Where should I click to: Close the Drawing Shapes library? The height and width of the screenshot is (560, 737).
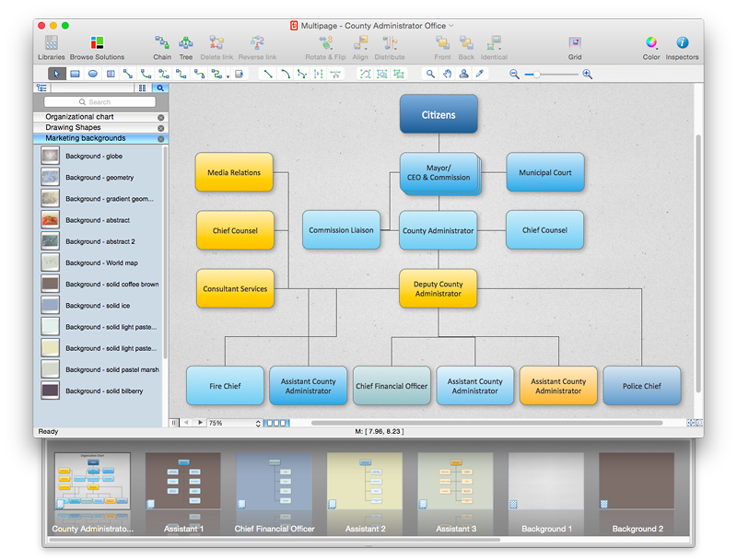click(x=160, y=128)
